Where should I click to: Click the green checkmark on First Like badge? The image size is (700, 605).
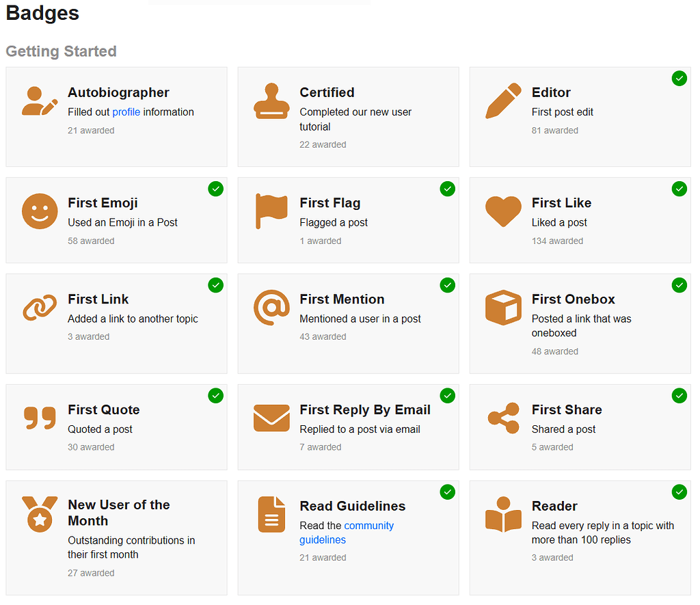(x=679, y=189)
